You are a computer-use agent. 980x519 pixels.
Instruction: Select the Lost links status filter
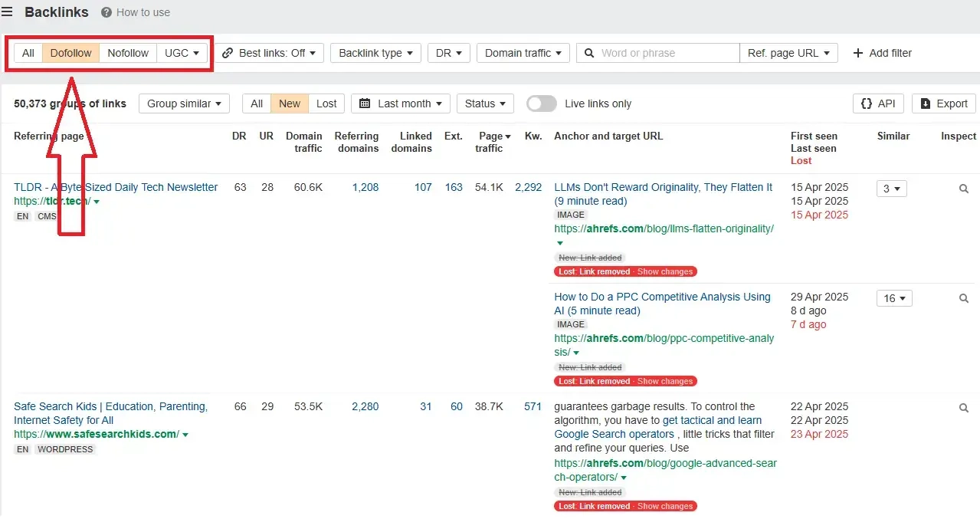pyautogui.click(x=326, y=103)
